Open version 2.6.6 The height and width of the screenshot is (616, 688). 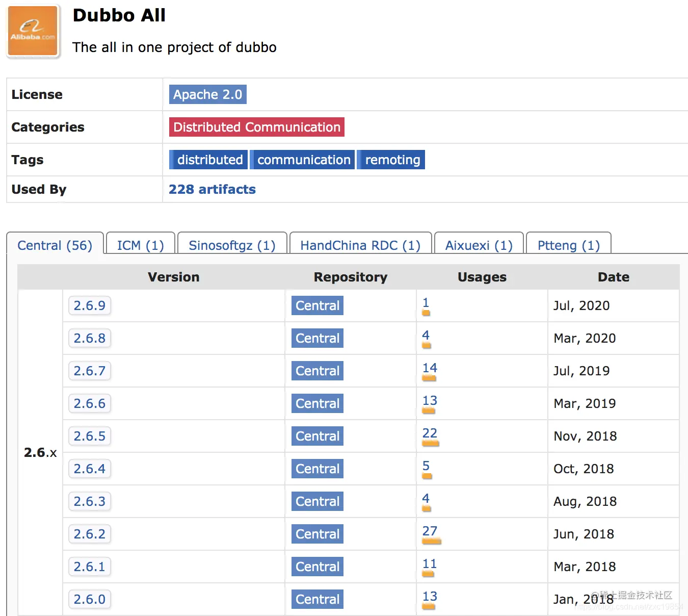pos(90,403)
